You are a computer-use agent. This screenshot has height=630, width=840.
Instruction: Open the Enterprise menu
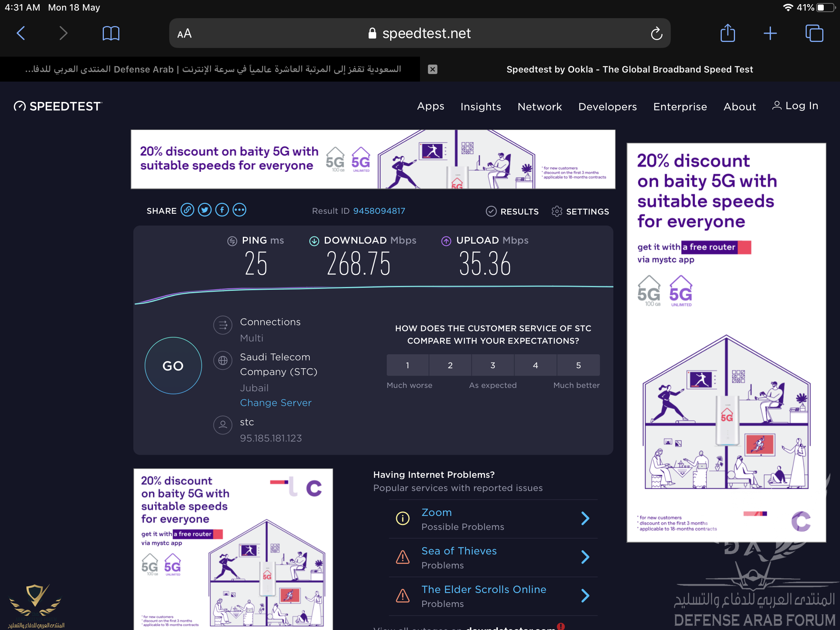point(680,107)
